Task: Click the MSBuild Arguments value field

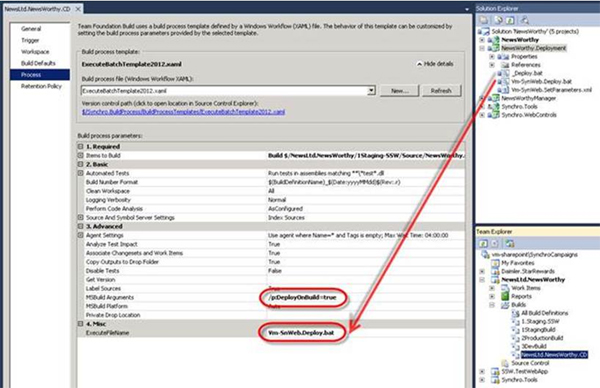Action: 365,297
